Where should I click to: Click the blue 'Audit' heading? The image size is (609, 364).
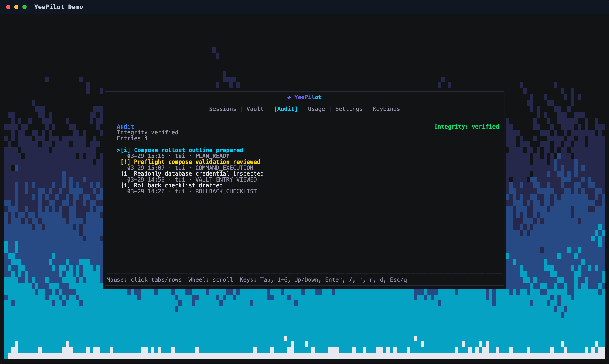[125, 127]
